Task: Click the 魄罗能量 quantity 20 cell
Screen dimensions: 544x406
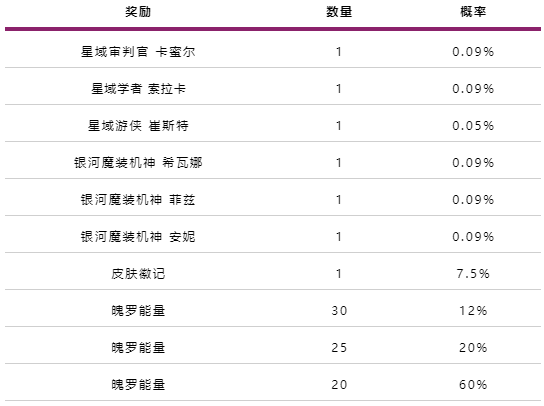Action: tap(339, 385)
